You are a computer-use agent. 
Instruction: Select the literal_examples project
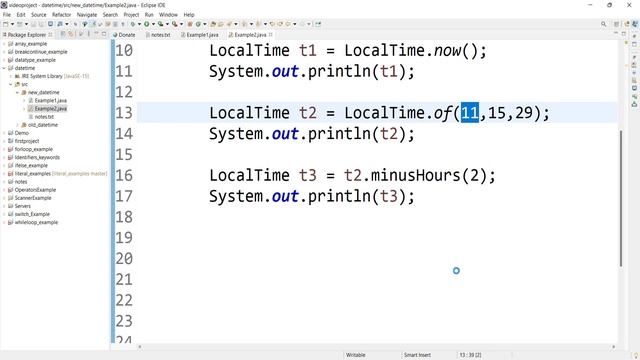(33, 174)
